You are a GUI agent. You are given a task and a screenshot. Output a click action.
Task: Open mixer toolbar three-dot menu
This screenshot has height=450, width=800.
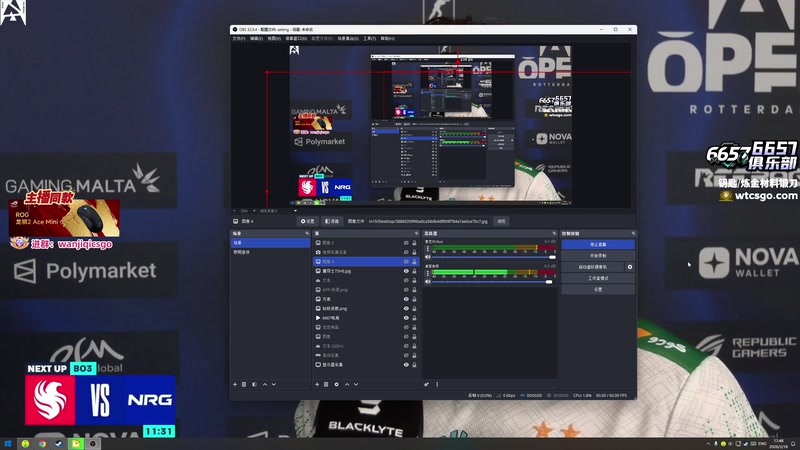tap(437, 384)
